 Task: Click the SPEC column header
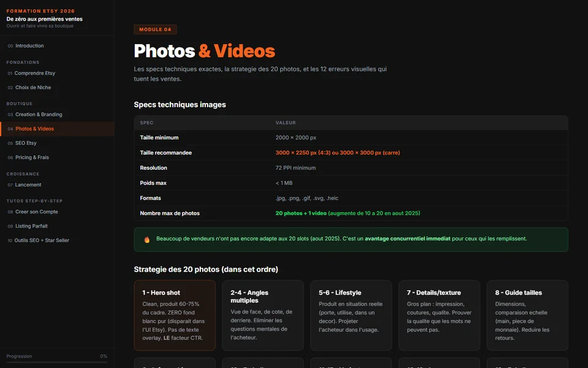click(x=146, y=123)
